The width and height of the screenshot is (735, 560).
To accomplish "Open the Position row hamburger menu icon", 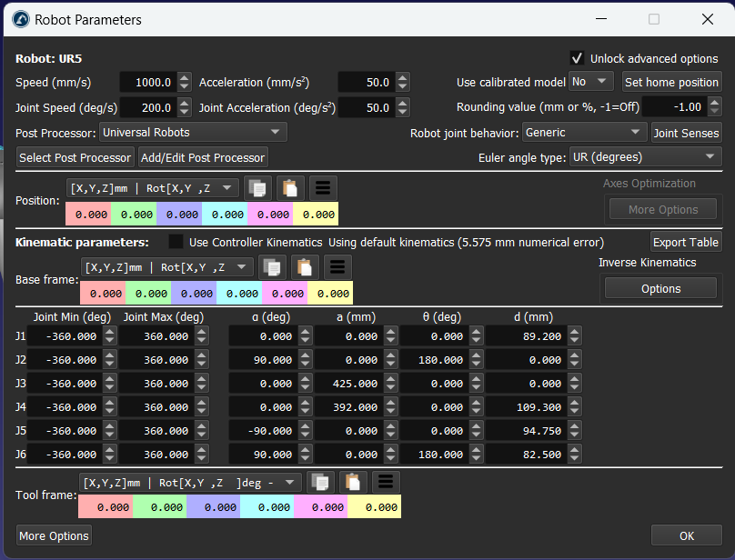I will pyautogui.click(x=322, y=188).
